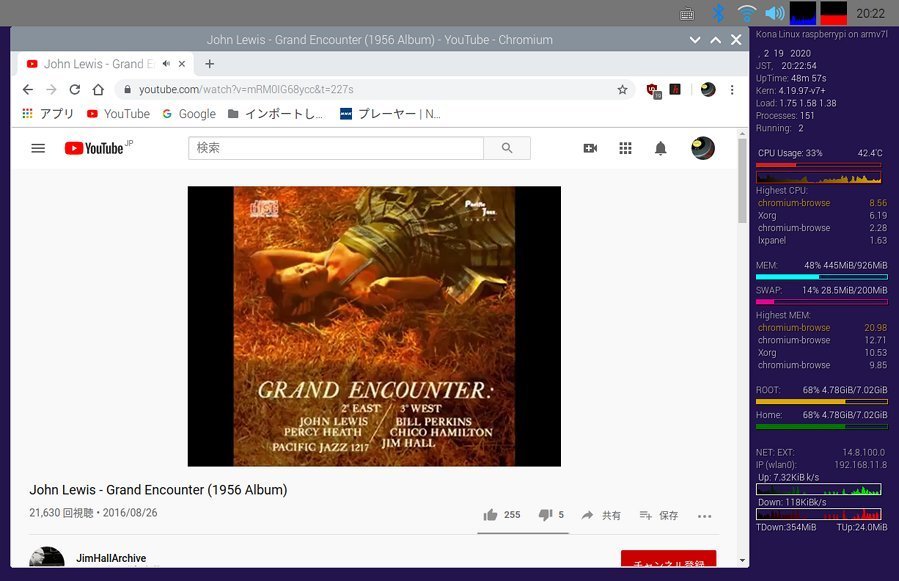899x581 pixels.
Task: Open the video's more-options ellipsis menu
Action: [x=705, y=514]
